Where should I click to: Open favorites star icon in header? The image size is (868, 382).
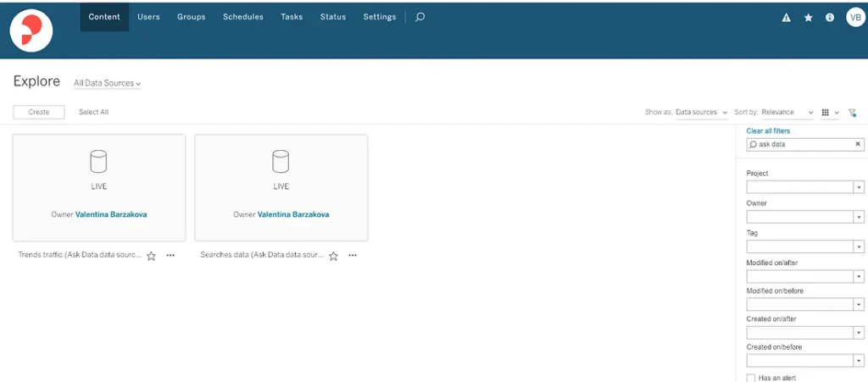(808, 17)
